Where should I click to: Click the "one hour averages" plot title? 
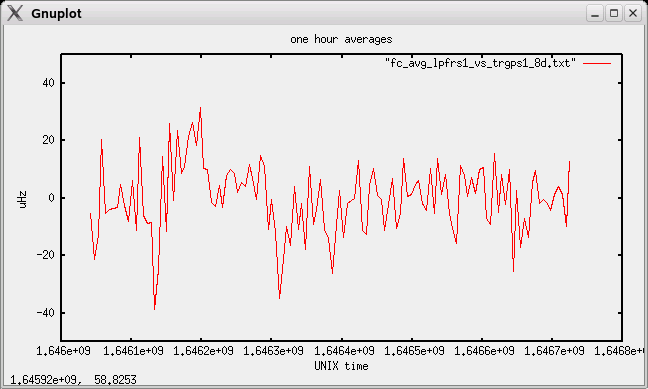click(x=341, y=40)
